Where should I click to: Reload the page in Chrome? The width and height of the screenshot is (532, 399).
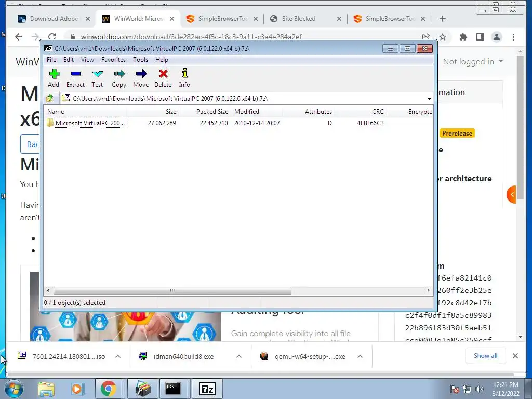tap(51, 37)
